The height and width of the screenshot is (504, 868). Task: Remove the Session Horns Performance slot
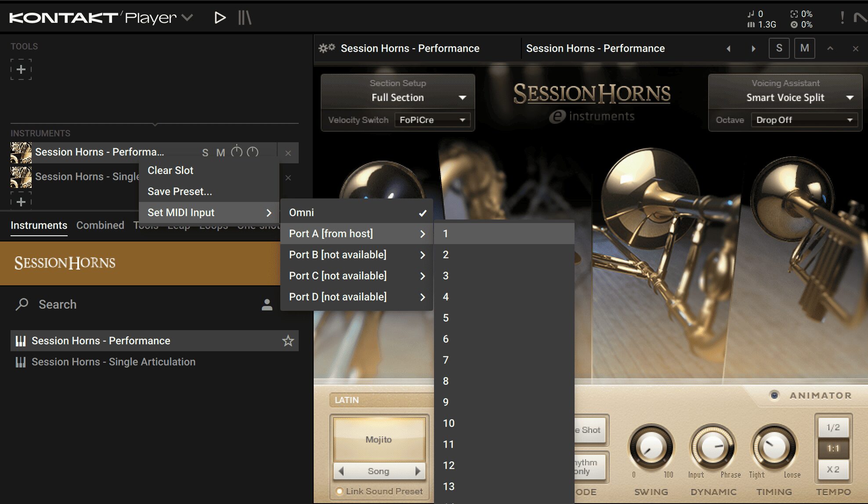click(288, 153)
